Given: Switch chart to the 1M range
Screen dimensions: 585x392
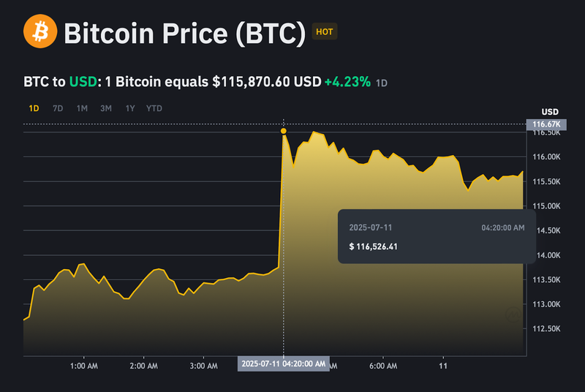Looking at the screenshot, I should [82, 108].
